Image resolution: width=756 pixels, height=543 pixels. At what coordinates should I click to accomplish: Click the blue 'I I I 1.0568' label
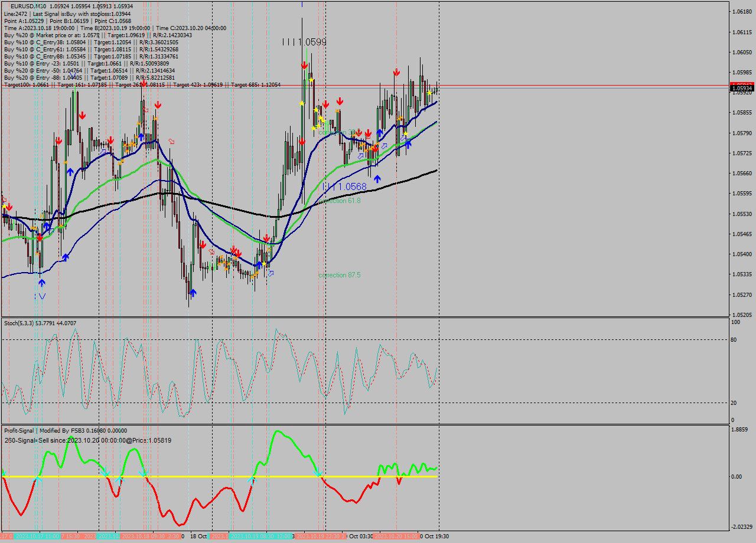[346, 187]
